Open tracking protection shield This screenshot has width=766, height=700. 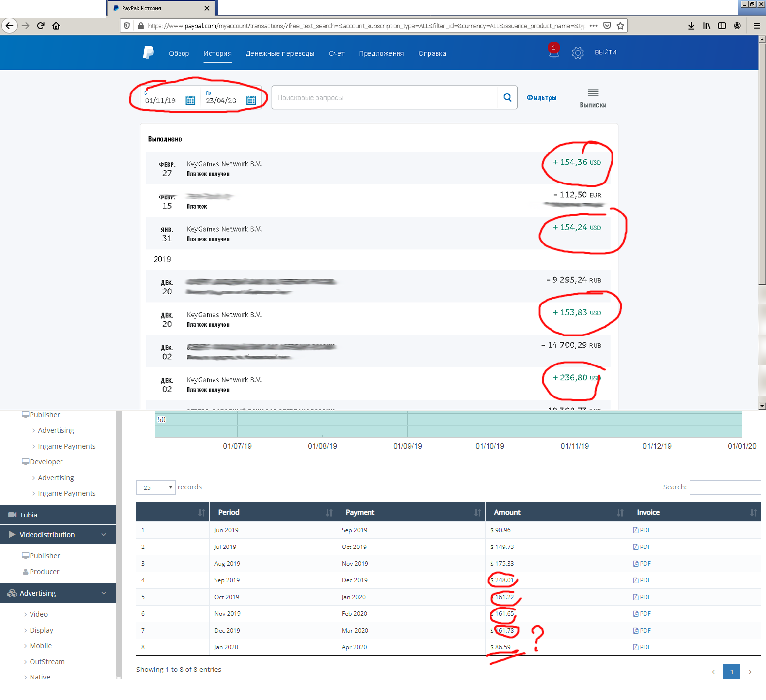tap(127, 26)
